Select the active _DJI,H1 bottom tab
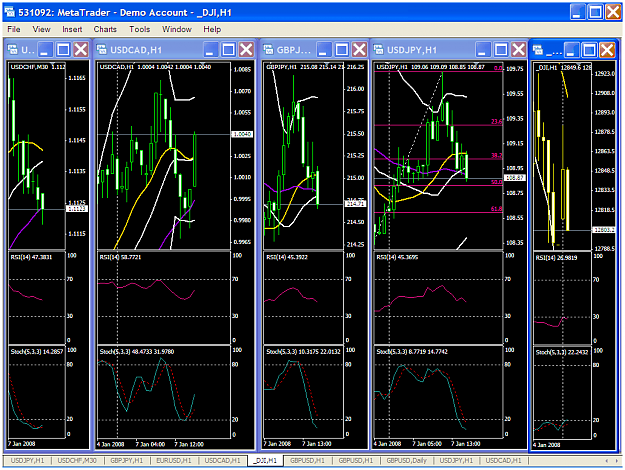The image size is (625, 470). 265,460
